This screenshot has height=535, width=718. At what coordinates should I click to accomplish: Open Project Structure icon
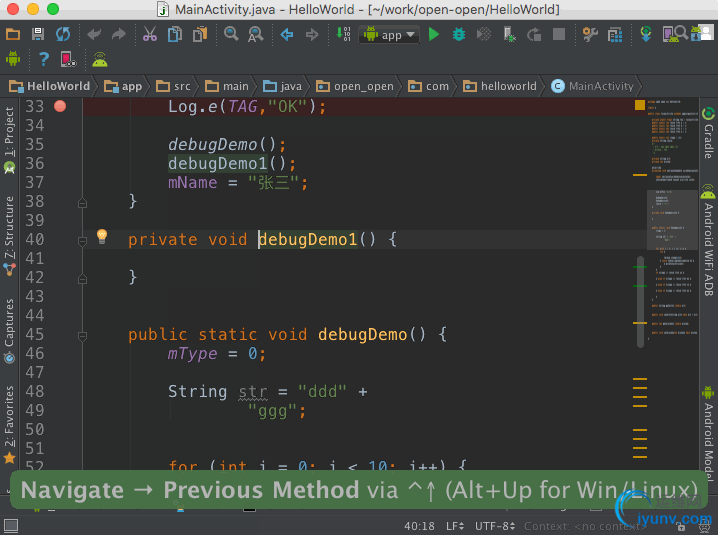click(615, 35)
